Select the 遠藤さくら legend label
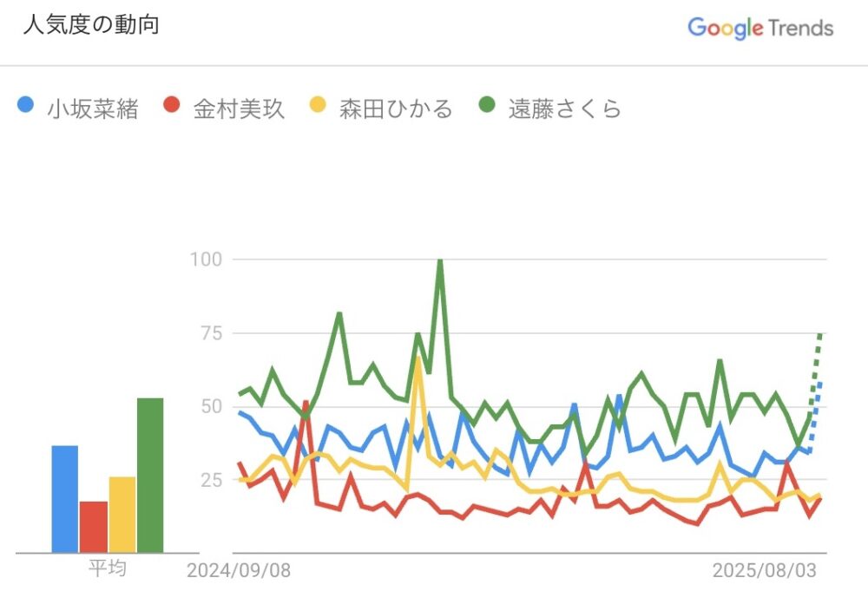The width and height of the screenshot is (868, 591). point(565,109)
